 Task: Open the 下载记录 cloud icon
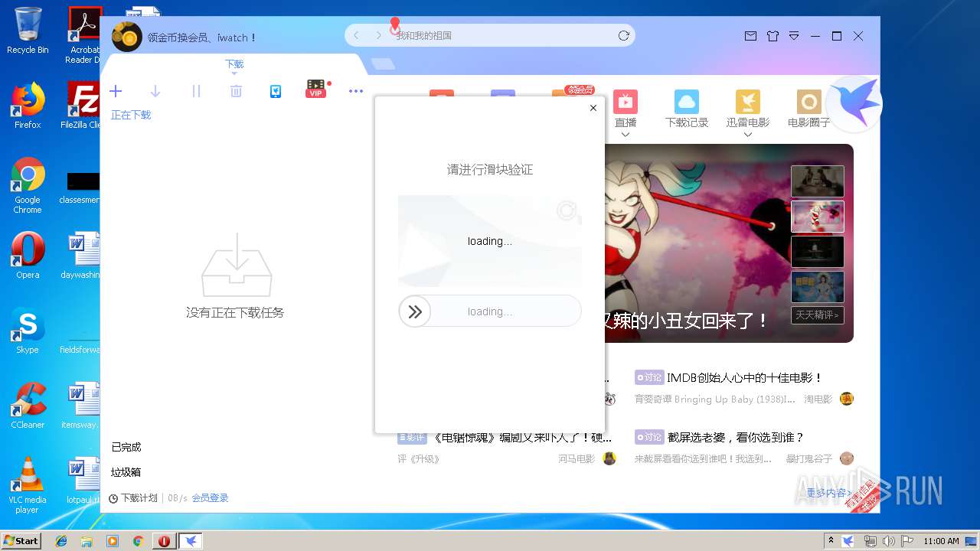point(687,102)
